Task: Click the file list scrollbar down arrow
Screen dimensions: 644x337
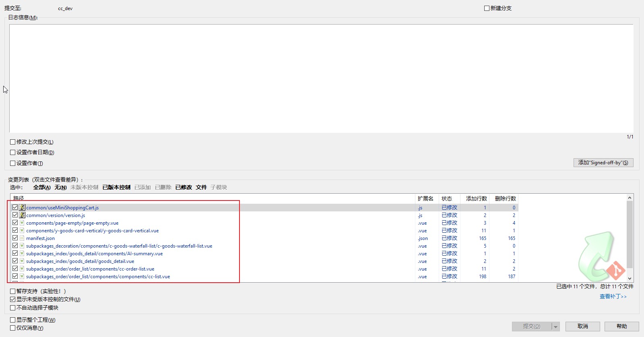Action: click(630, 279)
